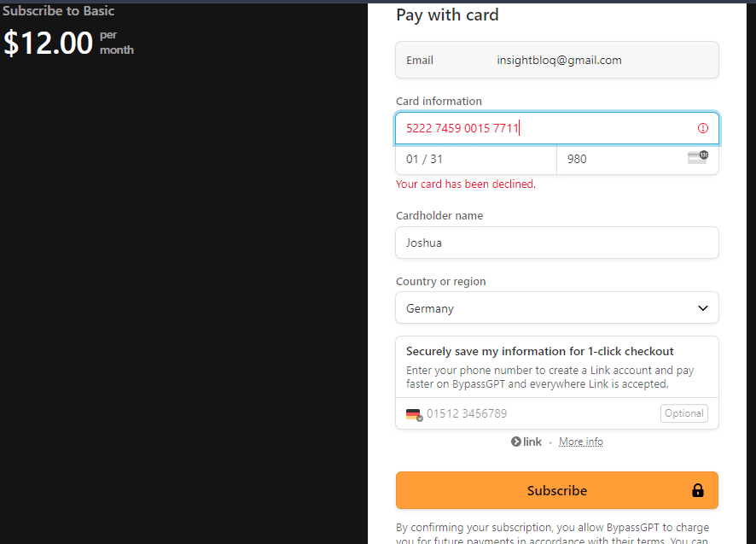This screenshot has height=544, width=756.
Task: Open the More info link
Action: click(x=581, y=442)
